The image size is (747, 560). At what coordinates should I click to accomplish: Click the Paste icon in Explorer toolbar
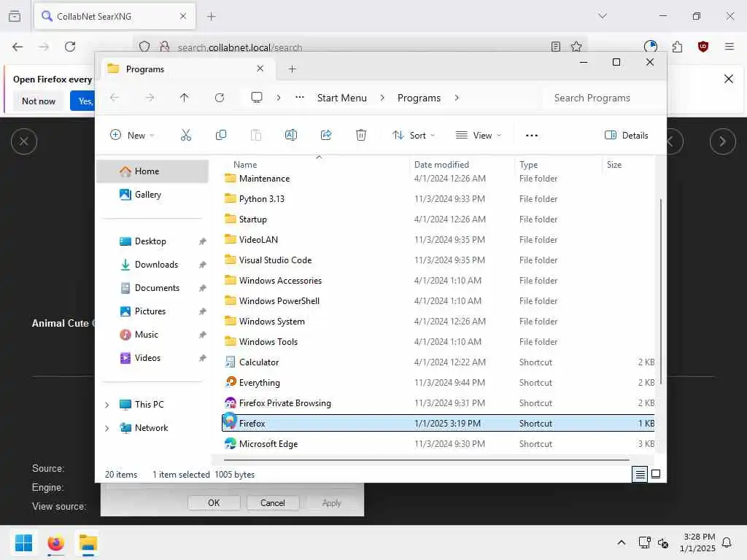(256, 135)
